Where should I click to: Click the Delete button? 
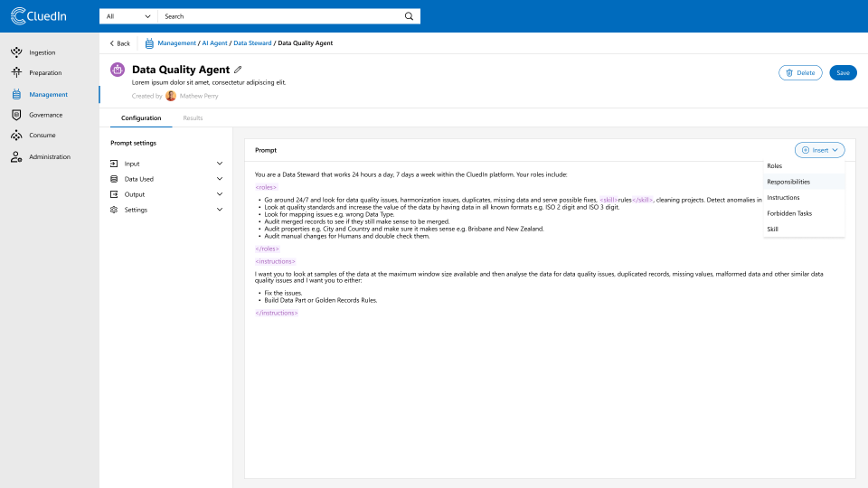point(800,72)
